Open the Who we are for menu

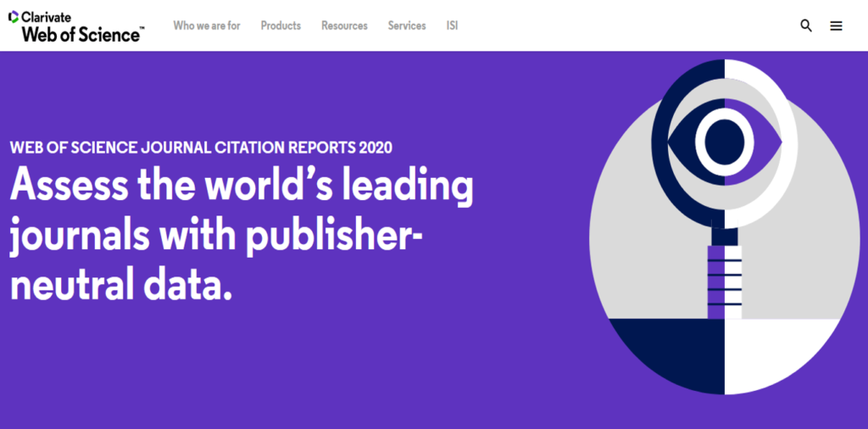click(207, 25)
